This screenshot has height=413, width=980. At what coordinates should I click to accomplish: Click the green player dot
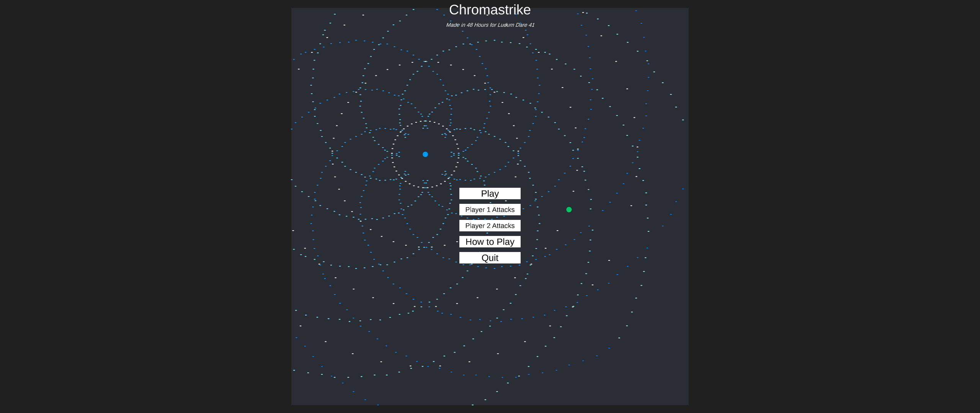569,210
